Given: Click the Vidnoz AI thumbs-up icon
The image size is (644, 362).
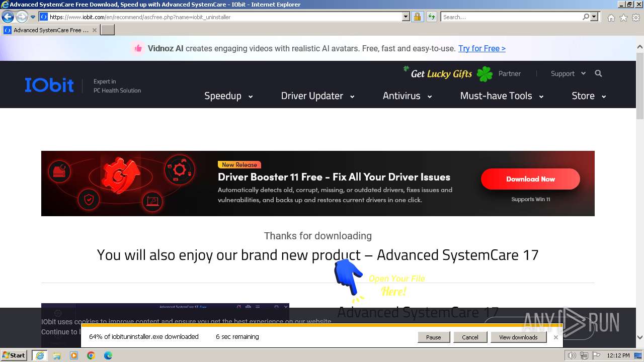Looking at the screenshot, I should pyautogui.click(x=138, y=48).
